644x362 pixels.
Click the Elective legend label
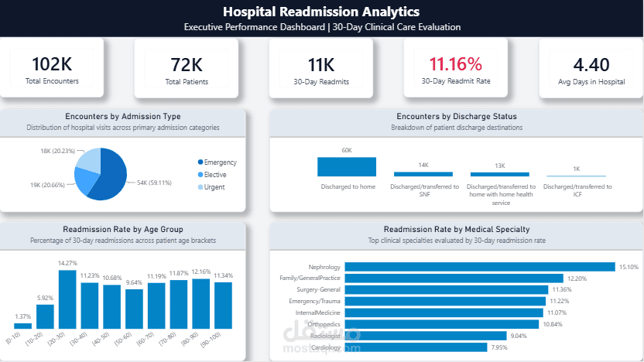(x=215, y=175)
